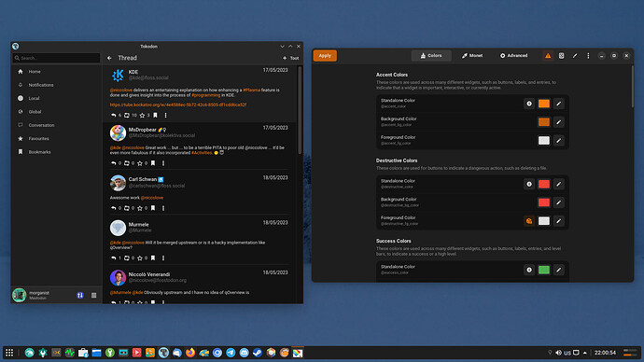Open more options menu on KDE post
The image size is (644, 362).
click(x=165, y=116)
